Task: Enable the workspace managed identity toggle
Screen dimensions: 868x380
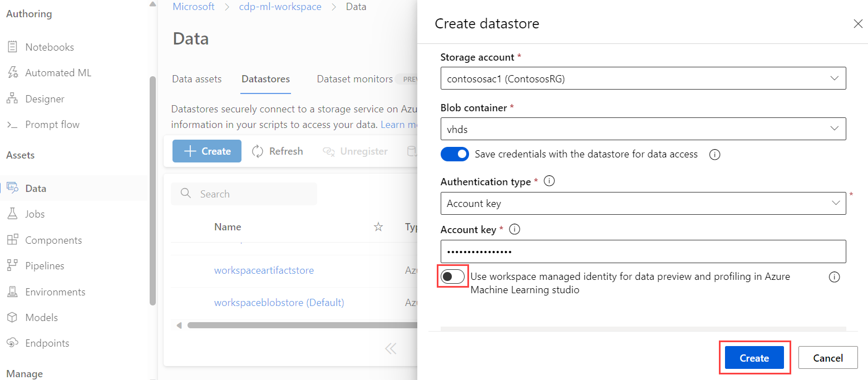Action: tap(452, 277)
